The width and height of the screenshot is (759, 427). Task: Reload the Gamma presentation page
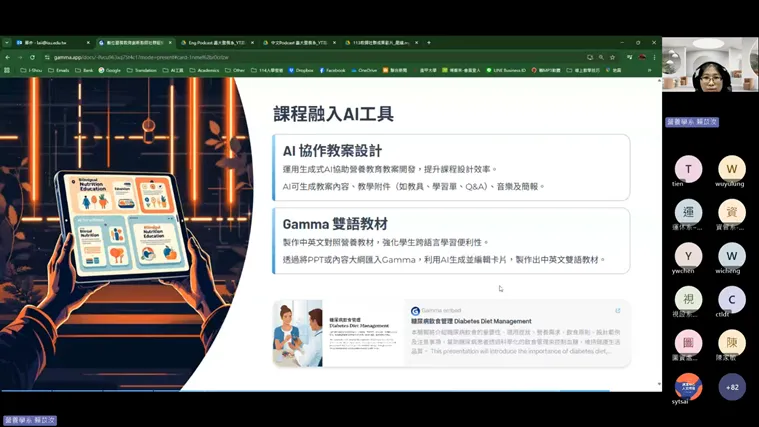click(x=32, y=57)
